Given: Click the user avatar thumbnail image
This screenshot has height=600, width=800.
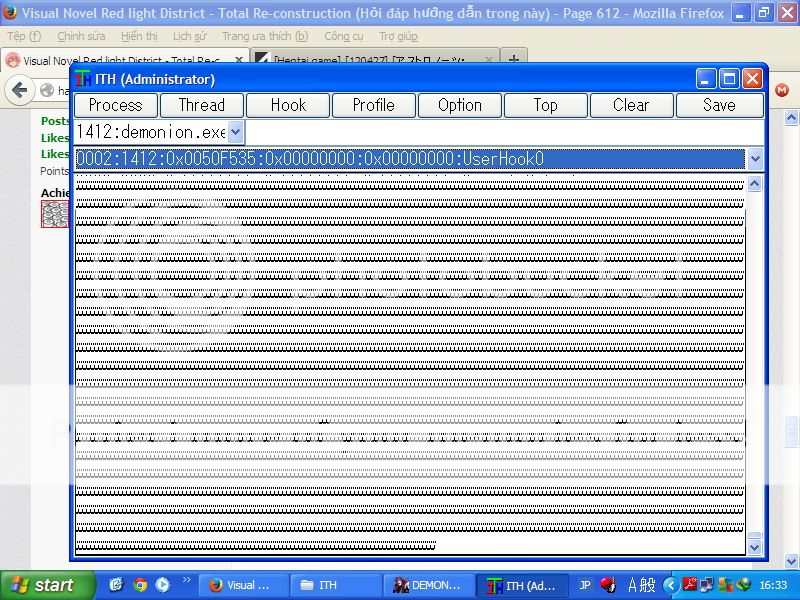Looking at the screenshot, I should [55, 213].
